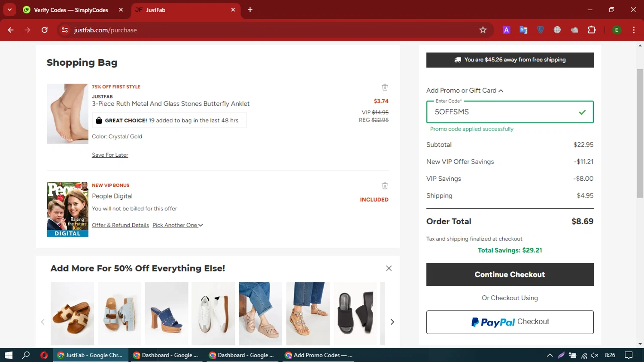Screen dimensions: 644x362
Task: Open the Extensions puzzle menu
Action: click(592, 30)
